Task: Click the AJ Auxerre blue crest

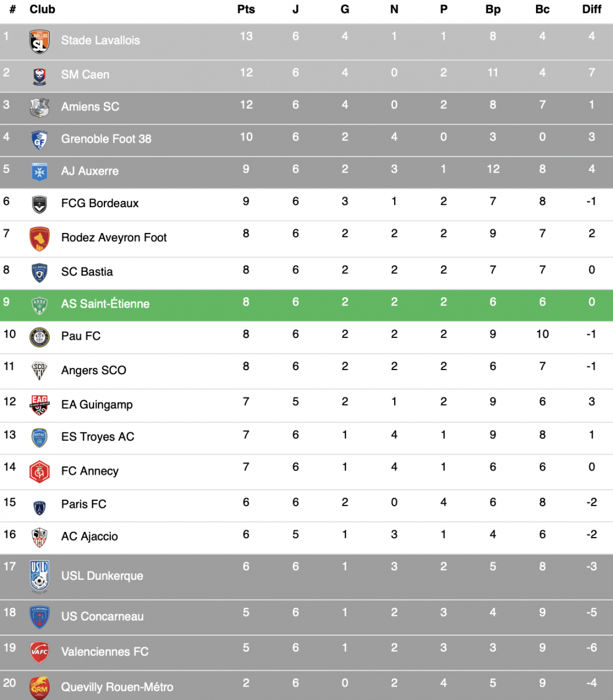Action: [x=39, y=172]
